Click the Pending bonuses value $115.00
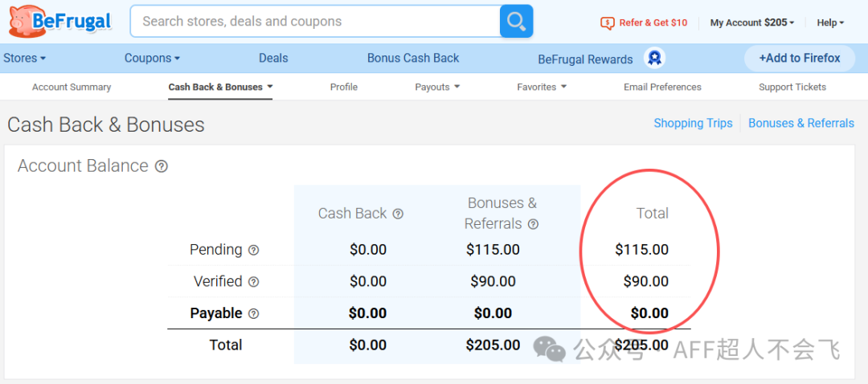The width and height of the screenshot is (868, 384). tap(493, 250)
